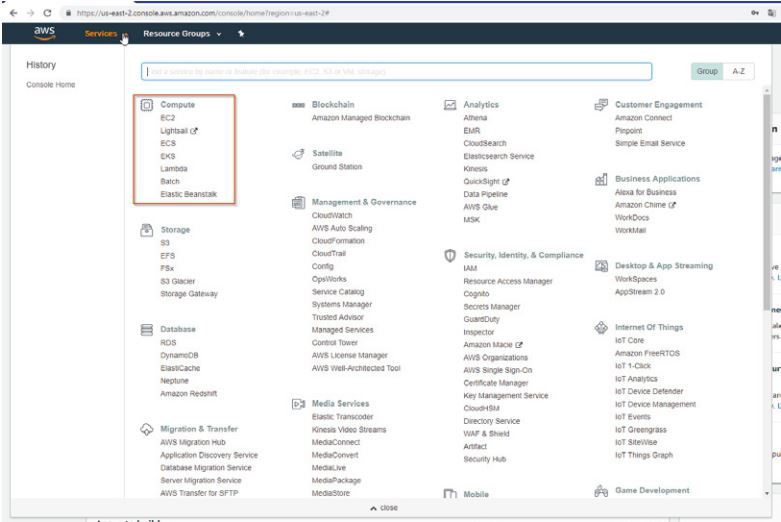Click the Security, Identity, & Compliance shield icon
Image resolution: width=781 pixels, height=522 pixels.
[x=450, y=256]
